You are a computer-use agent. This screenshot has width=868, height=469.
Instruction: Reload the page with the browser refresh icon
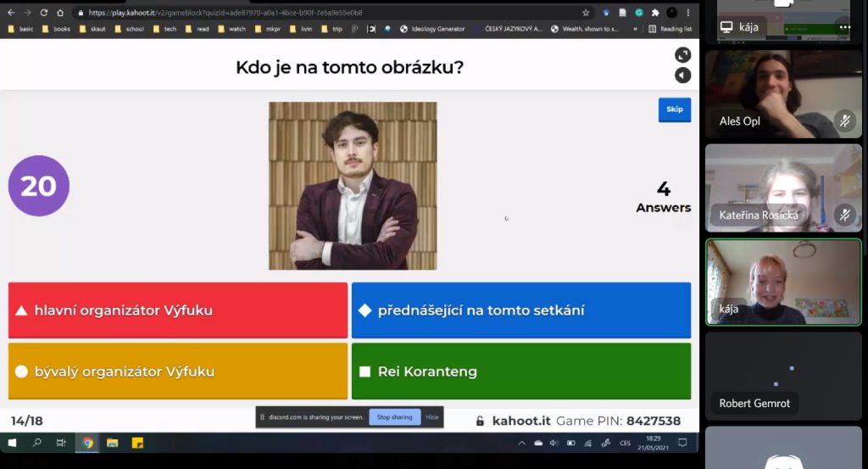[44, 13]
